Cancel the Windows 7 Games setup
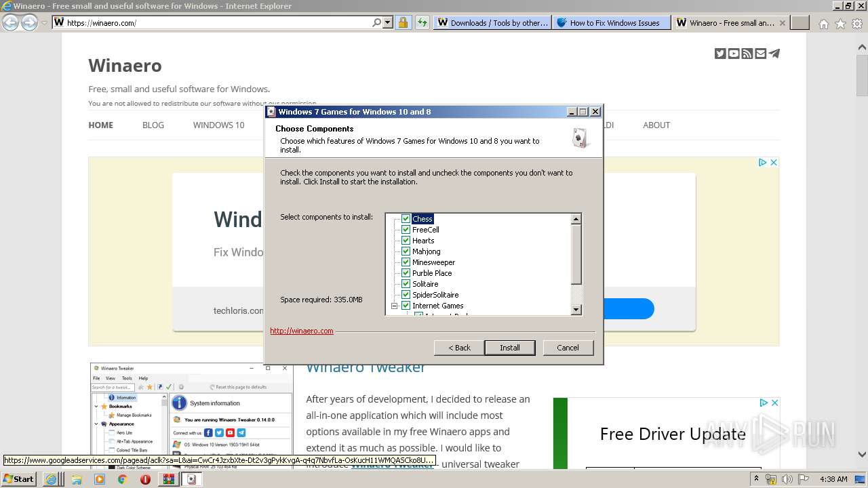The width and height of the screenshot is (868, 488). pos(568,348)
